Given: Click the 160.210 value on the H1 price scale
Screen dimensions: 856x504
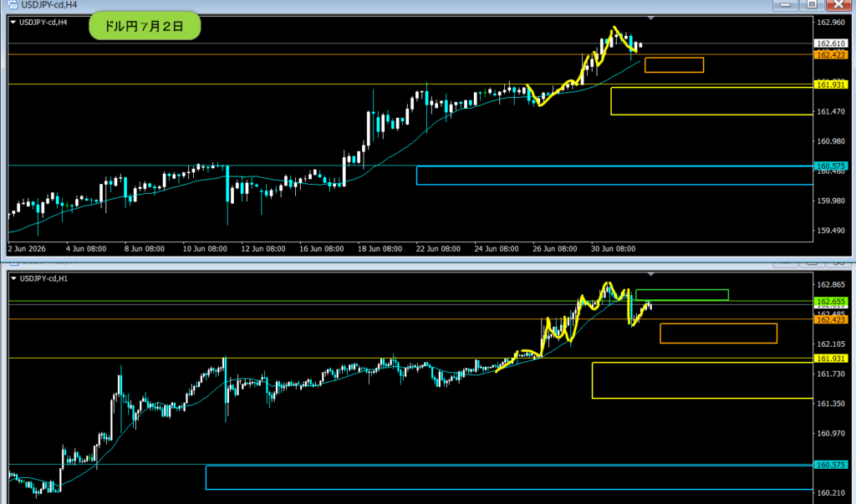Looking at the screenshot, I should click(831, 492).
